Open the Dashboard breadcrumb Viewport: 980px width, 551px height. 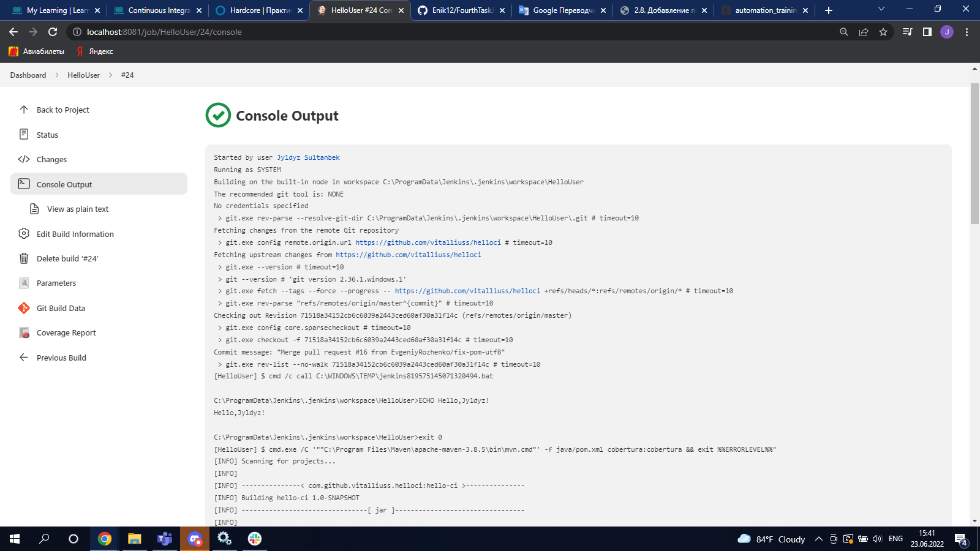coord(28,75)
